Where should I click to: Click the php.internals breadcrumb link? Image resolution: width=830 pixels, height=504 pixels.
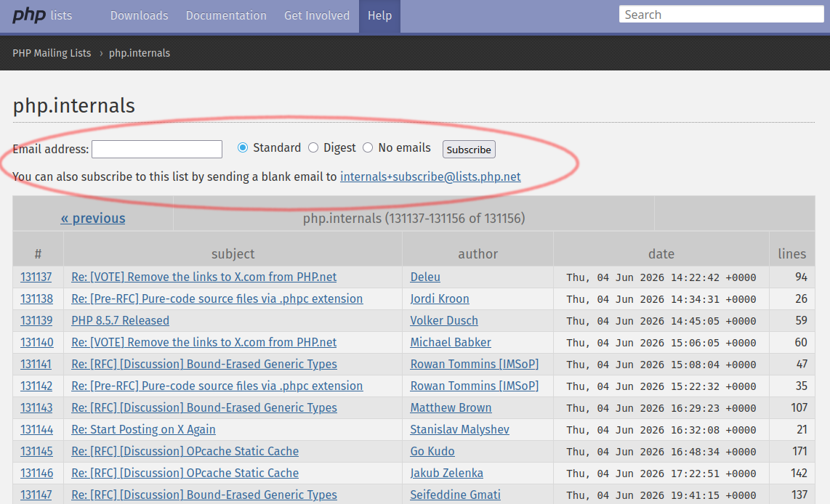(x=140, y=54)
